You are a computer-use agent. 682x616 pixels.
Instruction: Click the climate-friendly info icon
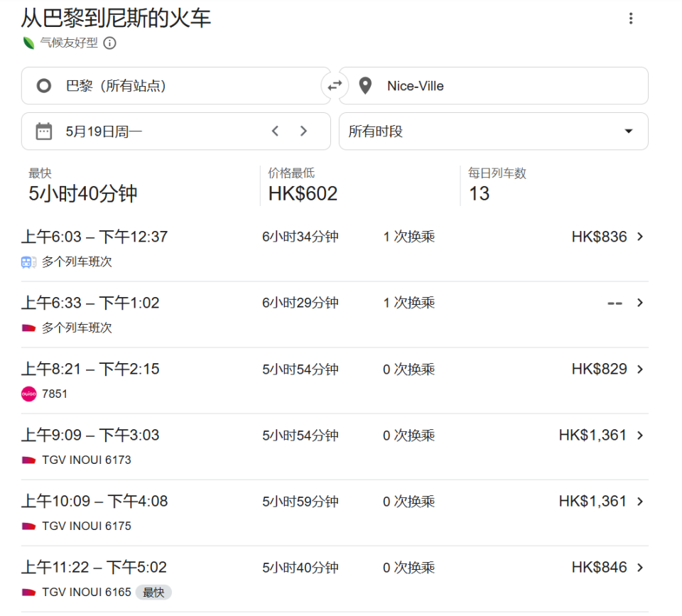(x=109, y=43)
